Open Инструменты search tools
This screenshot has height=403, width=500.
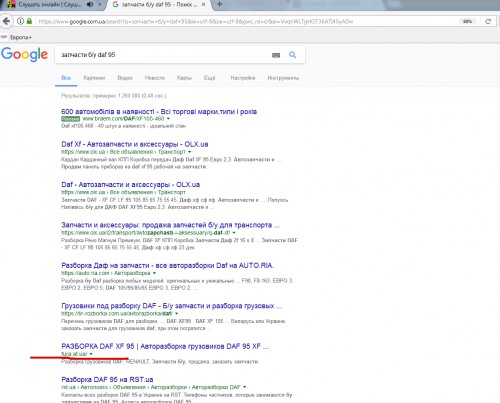283,78
